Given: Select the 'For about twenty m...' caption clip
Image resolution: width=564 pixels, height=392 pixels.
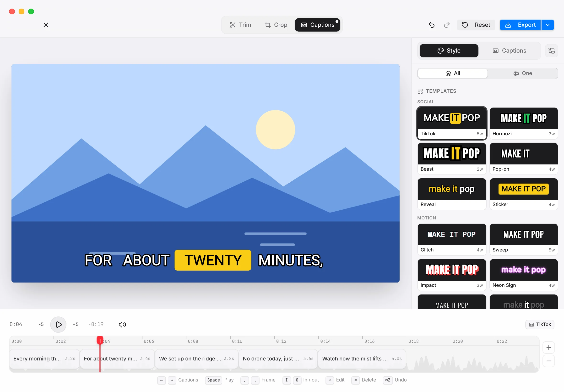Looking at the screenshot, I should (117, 359).
